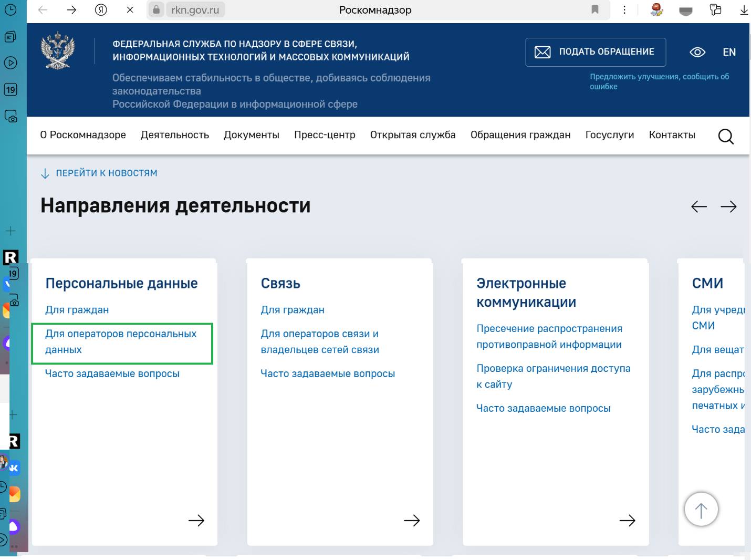The image size is (751, 560).
Task: Click the Yandex "Я" home button
Action: 101,9
